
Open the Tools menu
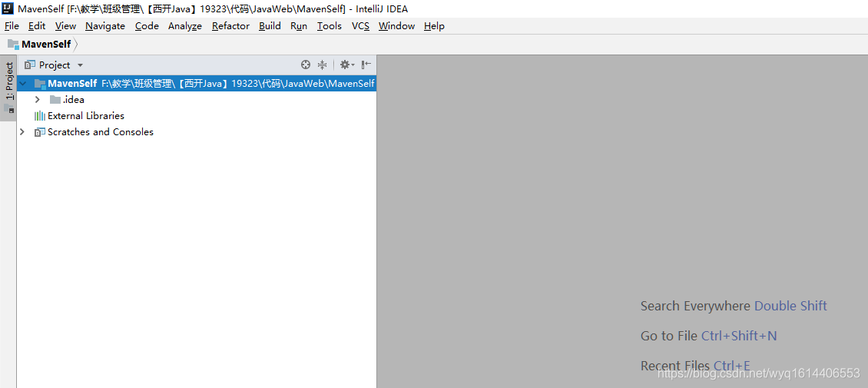(330, 26)
